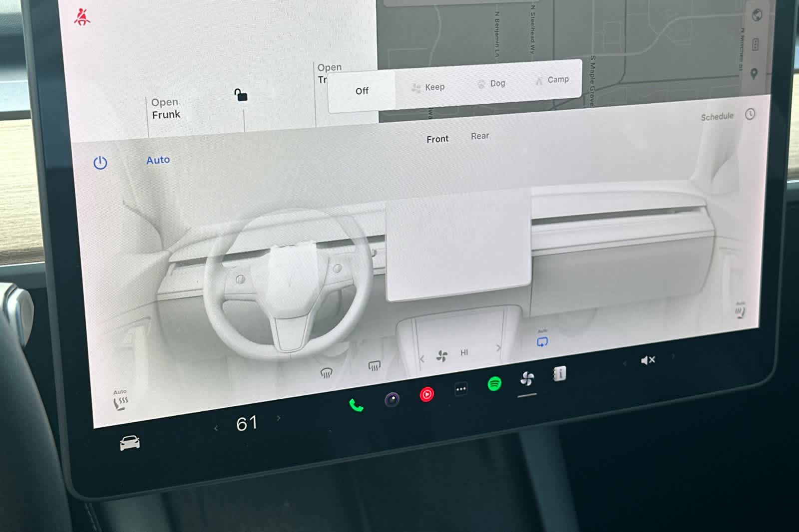Tap the car controls icon
The image size is (799, 532).
(x=130, y=443)
